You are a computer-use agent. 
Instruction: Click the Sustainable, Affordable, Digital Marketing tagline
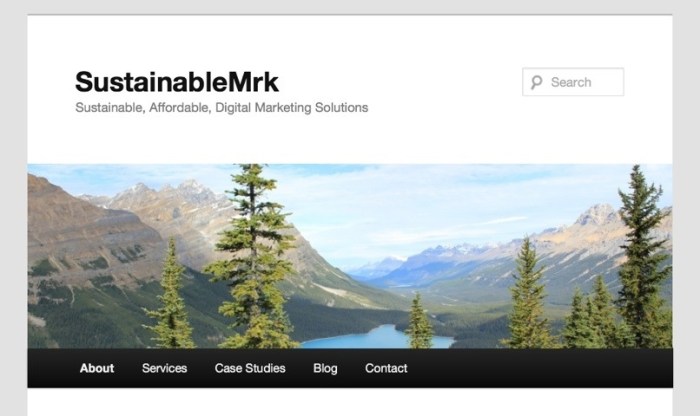point(222,108)
